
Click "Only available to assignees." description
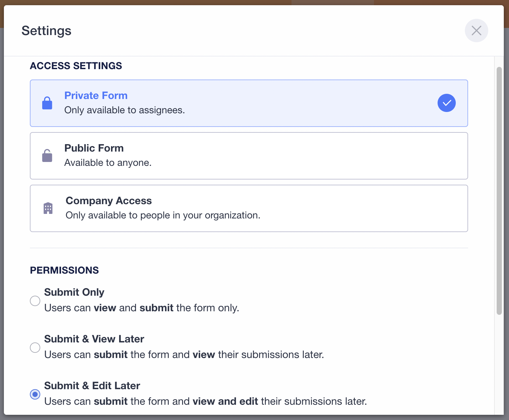[x=124, y=110]
